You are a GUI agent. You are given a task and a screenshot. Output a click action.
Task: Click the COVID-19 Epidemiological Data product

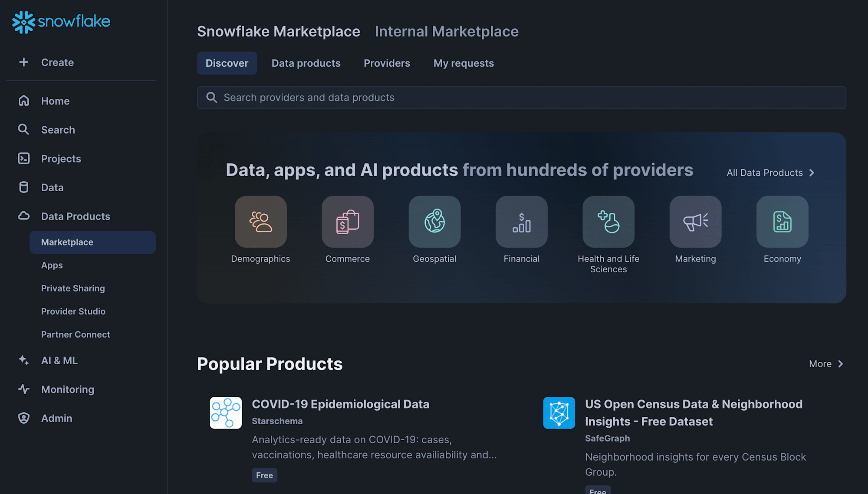pyautogui.click(x=340, y=403)
